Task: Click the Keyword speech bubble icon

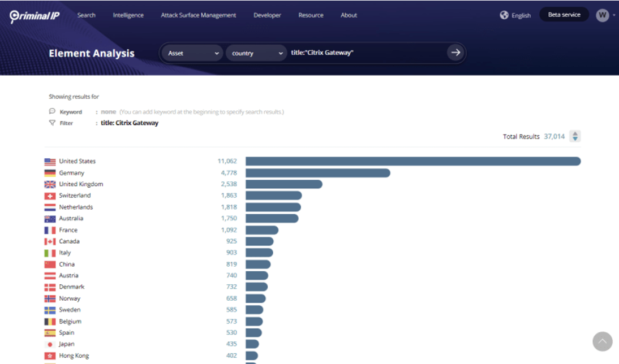Action: pyautogui.click(x=52, y=111)
